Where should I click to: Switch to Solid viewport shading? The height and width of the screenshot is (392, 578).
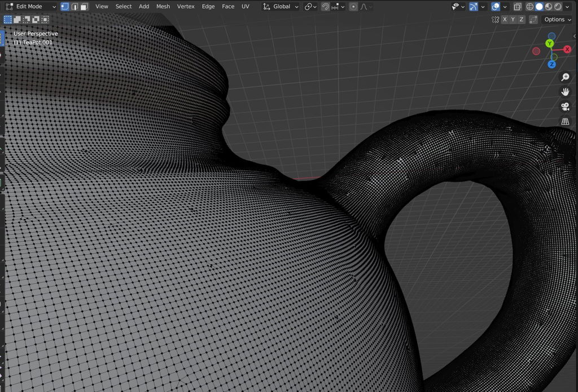coord(539,7)
